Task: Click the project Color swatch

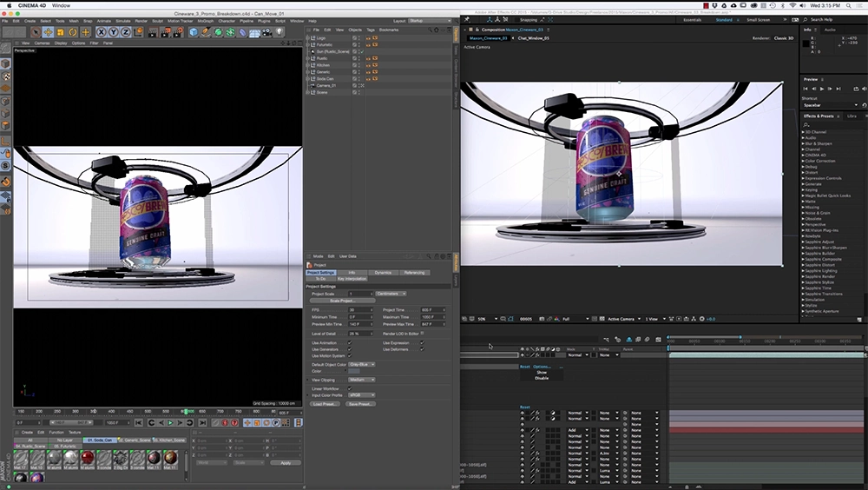Action: click(354, 371)
